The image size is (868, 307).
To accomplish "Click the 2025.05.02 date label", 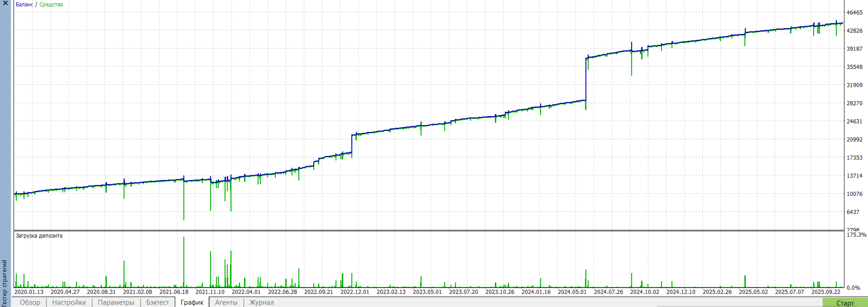I will 753,292.
